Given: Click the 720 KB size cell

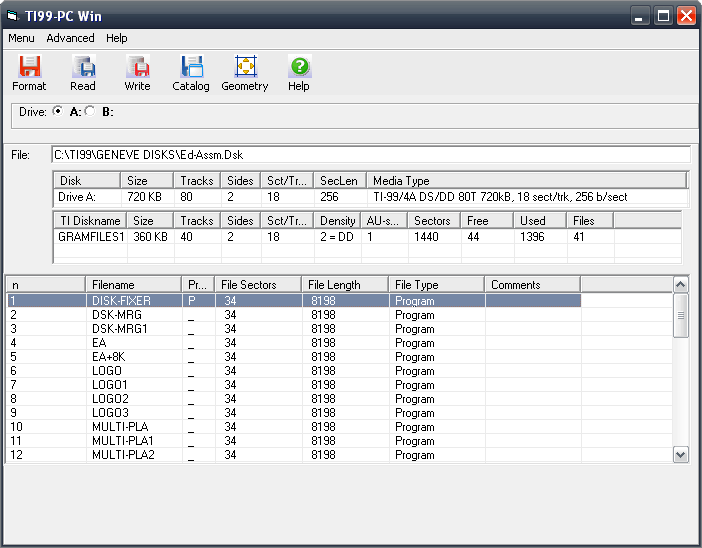Looking at the screenshot, I should [147, 197].
